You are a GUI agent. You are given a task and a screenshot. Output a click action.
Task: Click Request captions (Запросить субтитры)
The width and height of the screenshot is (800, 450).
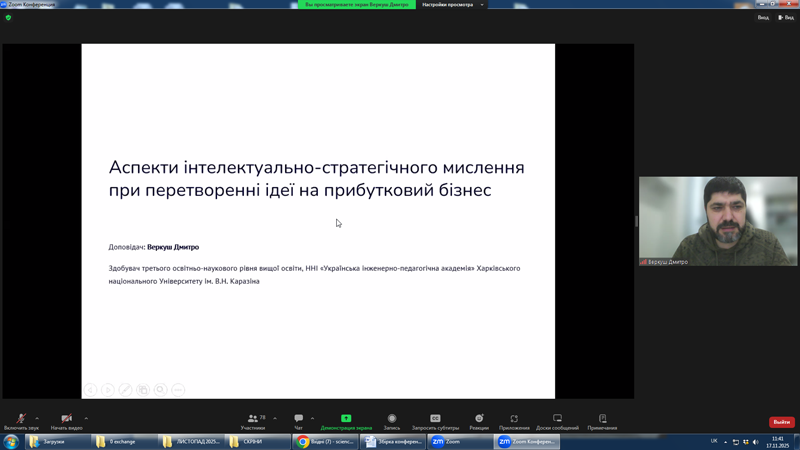435,420
